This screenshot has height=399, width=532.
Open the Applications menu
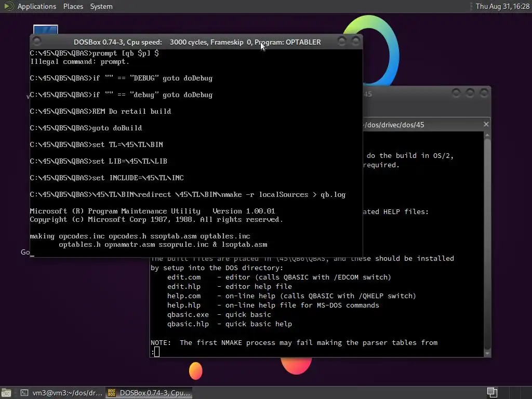[x=37, y=6]
